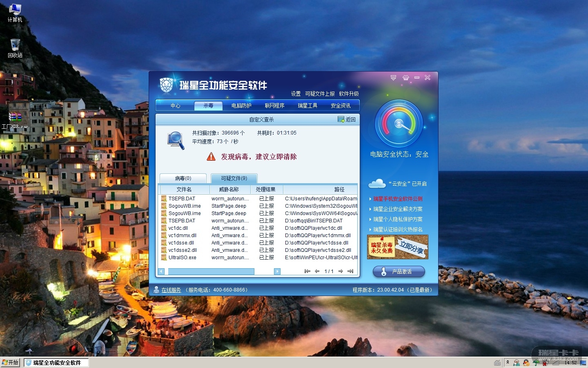Open the keyboard input method icon
The height and width of the screenshot is (368, 588).
click(497, 363)
